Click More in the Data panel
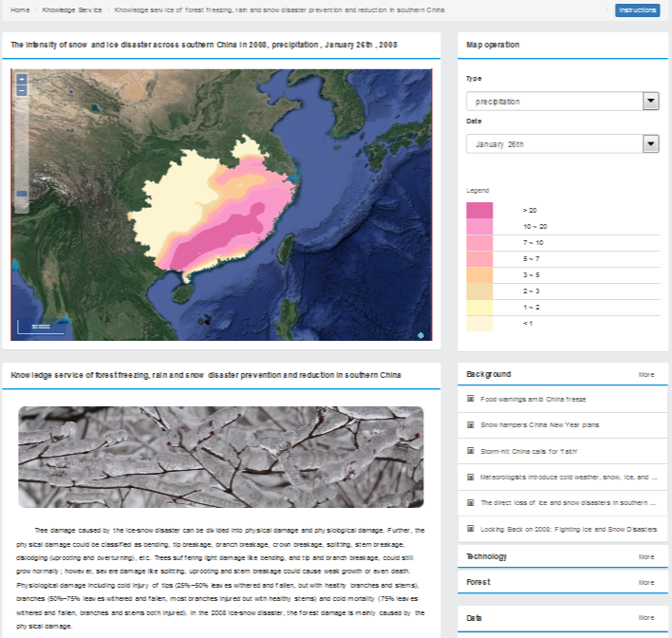Screen dimensions: 672x638 coord(646,618)
